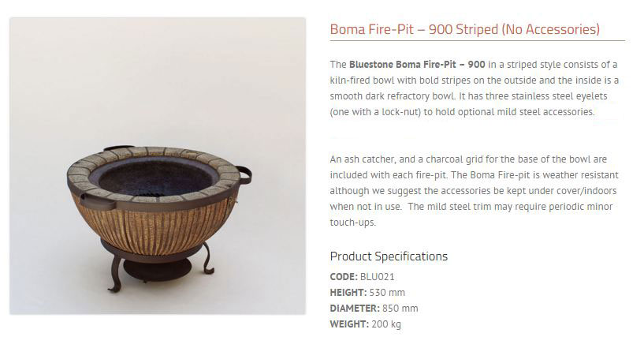Click the striped fire-pit product image
Viewport: 644px width, 348px height.
[158, 166]
